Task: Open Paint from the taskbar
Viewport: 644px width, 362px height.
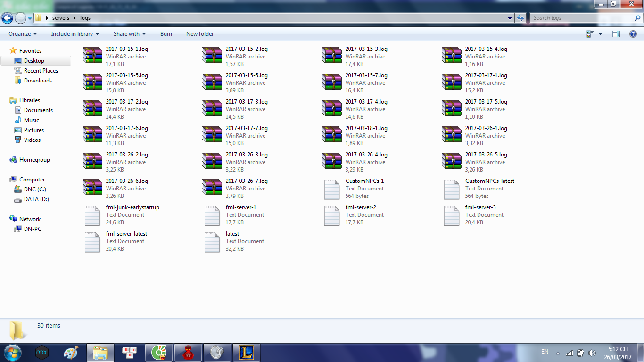Action: [x=71, y=353]
